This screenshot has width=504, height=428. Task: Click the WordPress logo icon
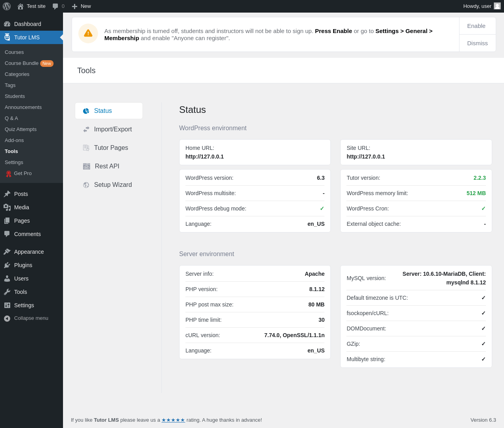(7, 6)
